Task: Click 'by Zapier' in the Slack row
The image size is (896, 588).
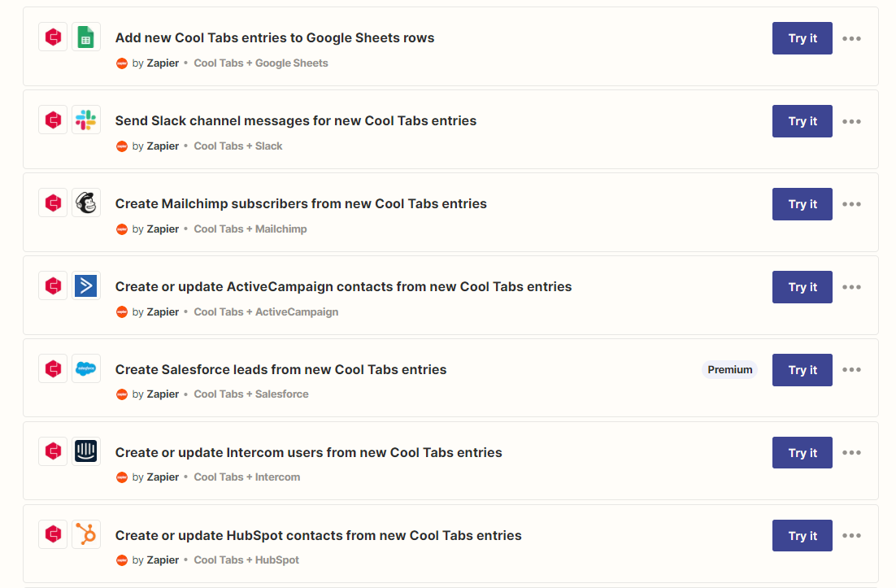Action: (x=155, y=146)
